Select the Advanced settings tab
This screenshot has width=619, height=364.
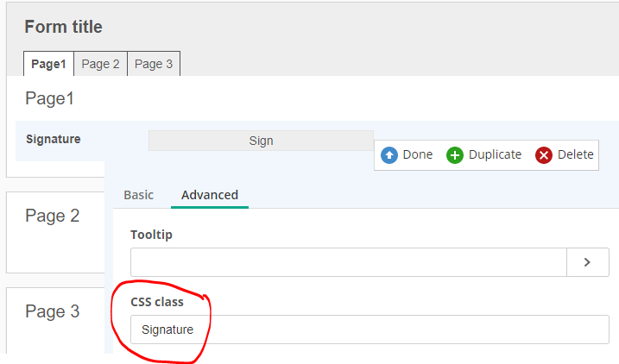tap(210, 195)
